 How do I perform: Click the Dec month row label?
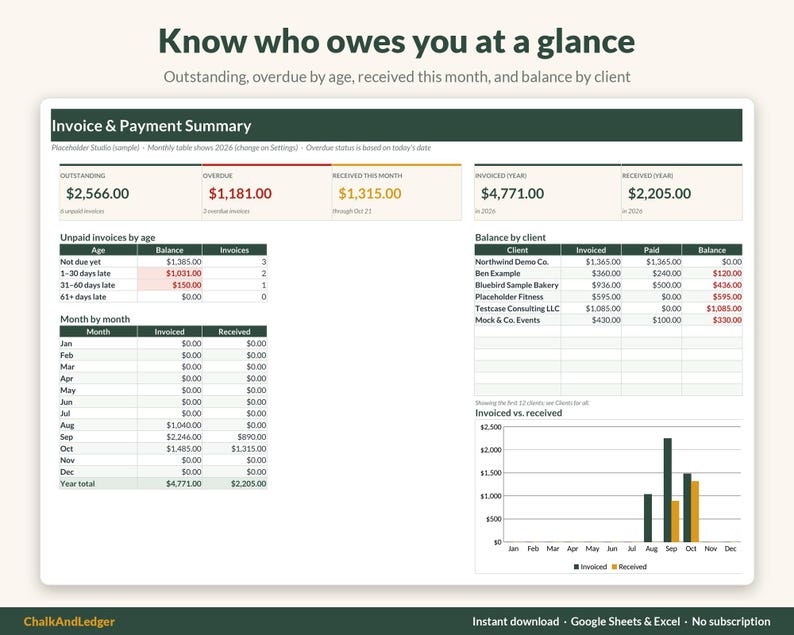point(67,472)
